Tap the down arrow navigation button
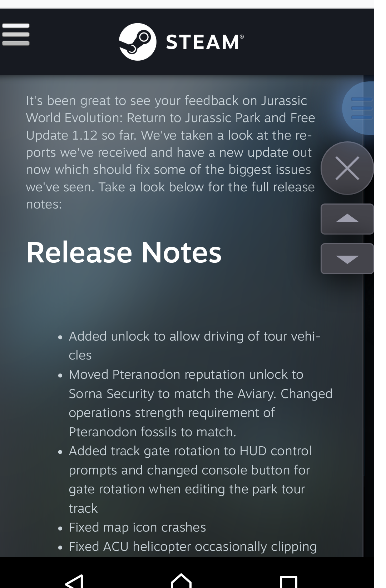The width and height of the screenshot is (386, 588). point(347,259)
